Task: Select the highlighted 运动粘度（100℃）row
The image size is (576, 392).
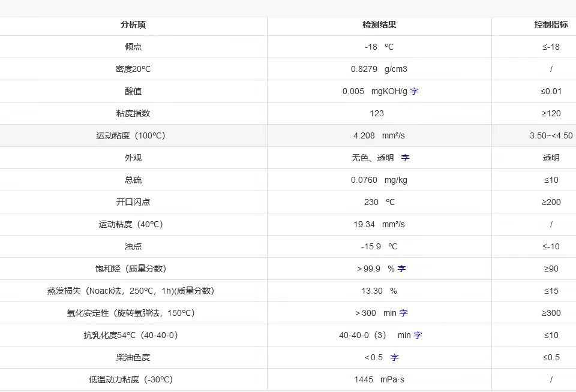Action: point(133,135)
